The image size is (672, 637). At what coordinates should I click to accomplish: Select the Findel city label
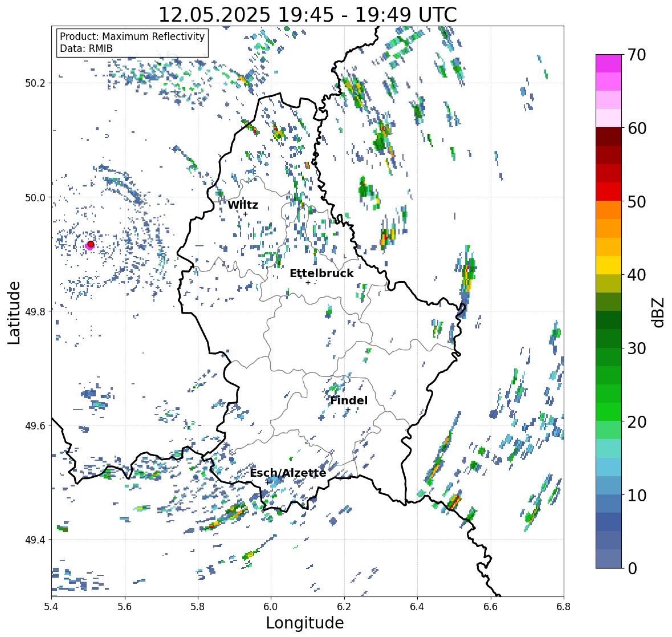[349, 400]
